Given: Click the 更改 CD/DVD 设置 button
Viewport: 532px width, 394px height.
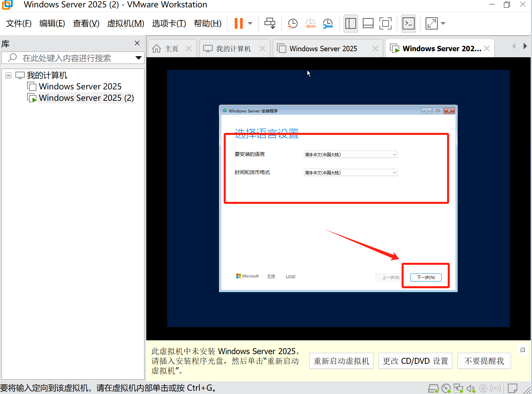Looking at the screenshot, I should pos(415,361).
